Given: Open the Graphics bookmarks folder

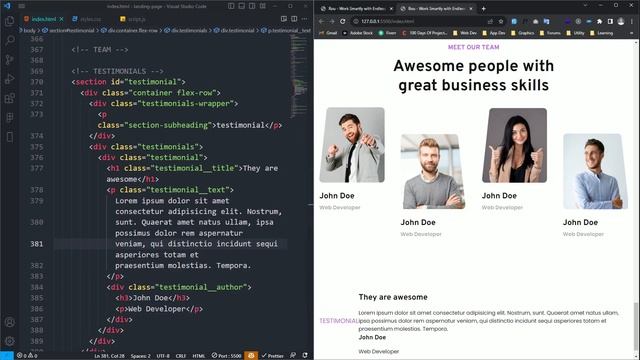Looking at the screenshot, I should 522,33.
